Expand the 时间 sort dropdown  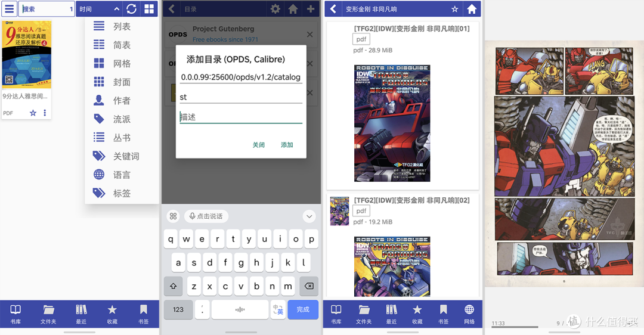coord(100,8)
